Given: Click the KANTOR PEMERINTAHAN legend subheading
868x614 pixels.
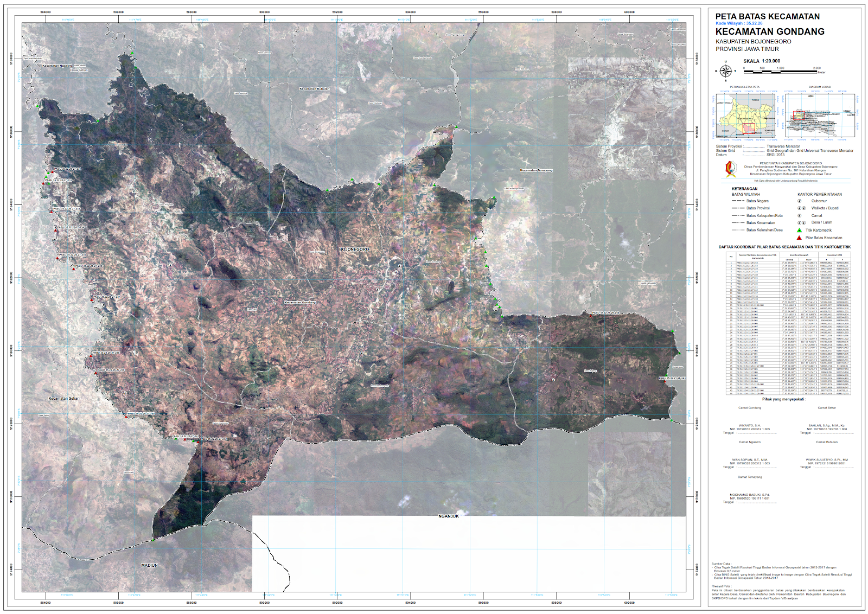Looking at the screenshot, I should point(820,195).
